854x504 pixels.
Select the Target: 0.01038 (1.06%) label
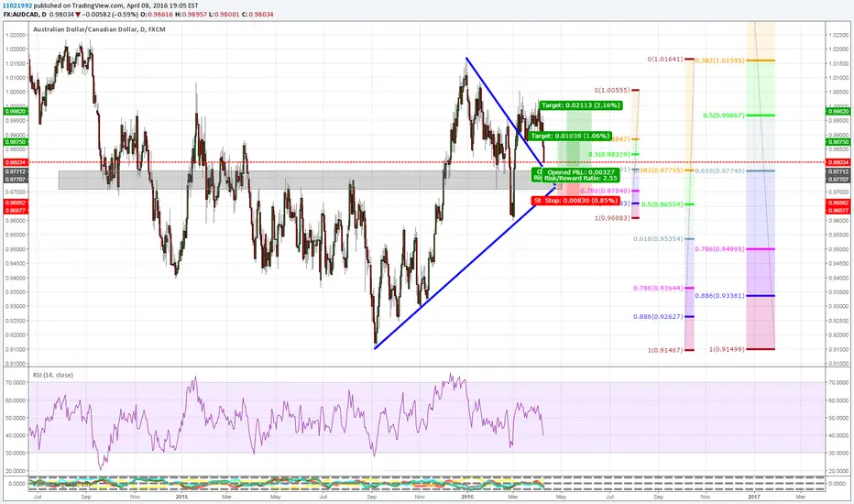tap(570, 136)
